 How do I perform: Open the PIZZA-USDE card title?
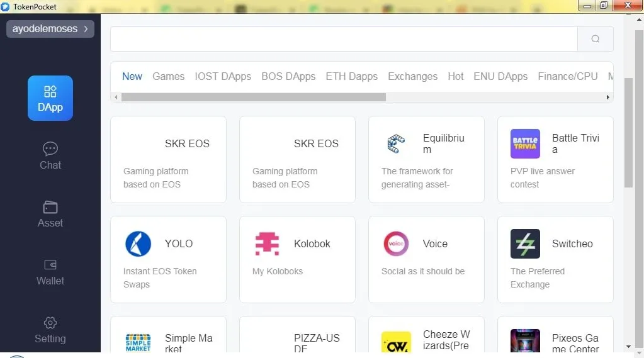point(317,343)
